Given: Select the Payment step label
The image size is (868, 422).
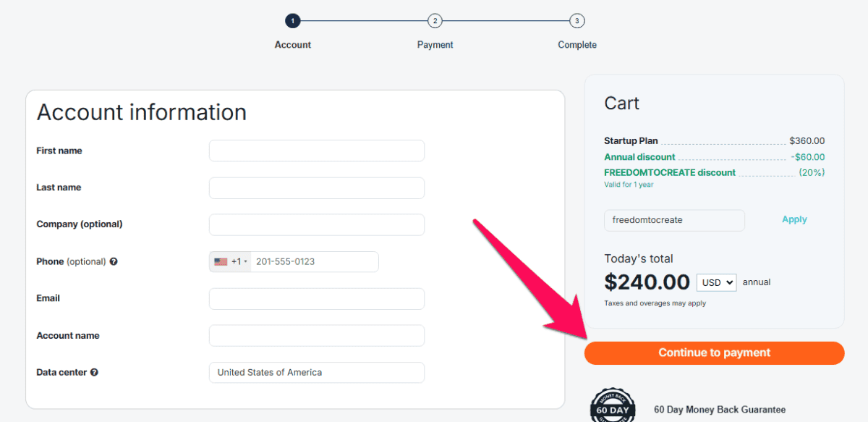Looking at the screenshot, I should point(435,44).
